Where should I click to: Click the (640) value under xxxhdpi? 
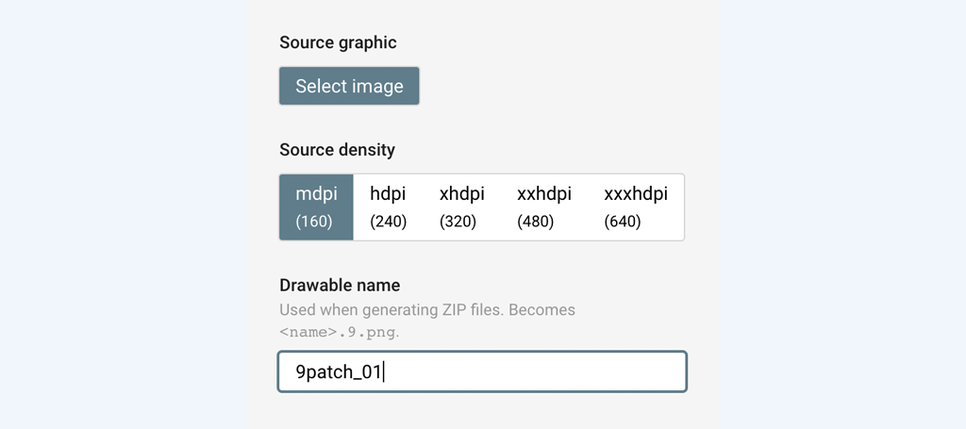pos(623,222)
